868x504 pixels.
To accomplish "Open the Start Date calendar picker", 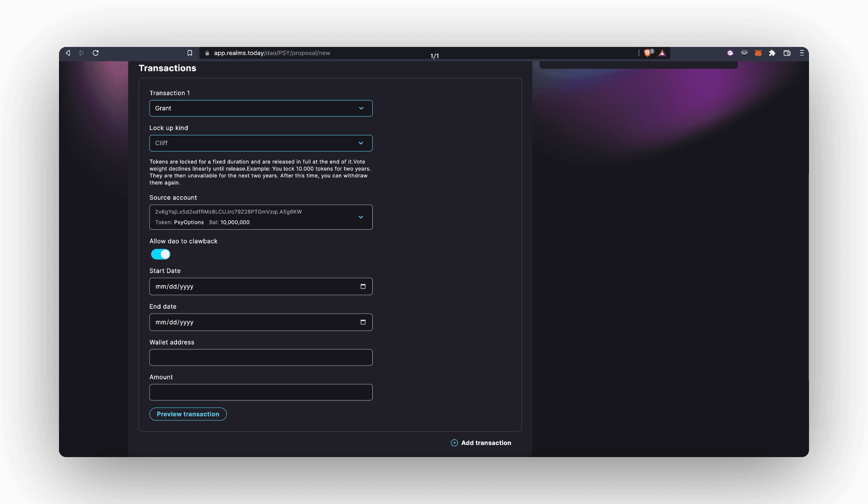I will click(x=363, y=286).
